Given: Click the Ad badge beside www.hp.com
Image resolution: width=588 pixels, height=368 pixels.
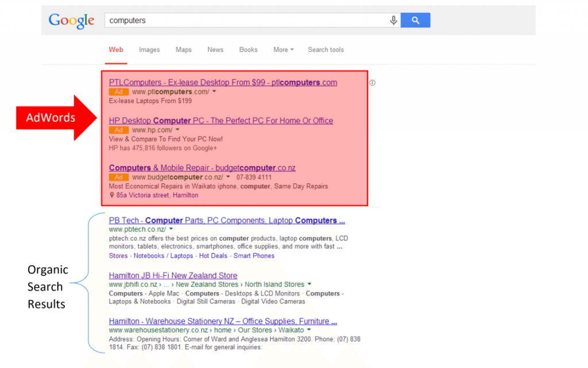Looking at the screenshot, I should [118, 131].
